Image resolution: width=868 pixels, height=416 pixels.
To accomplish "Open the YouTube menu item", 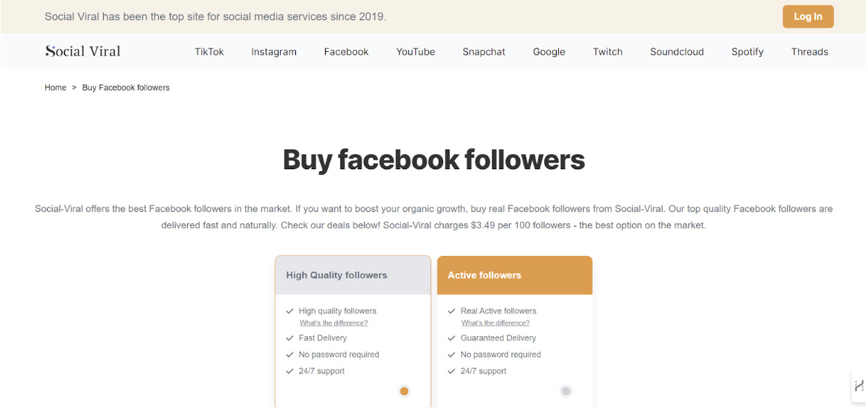I will click(x=415, y=52).
